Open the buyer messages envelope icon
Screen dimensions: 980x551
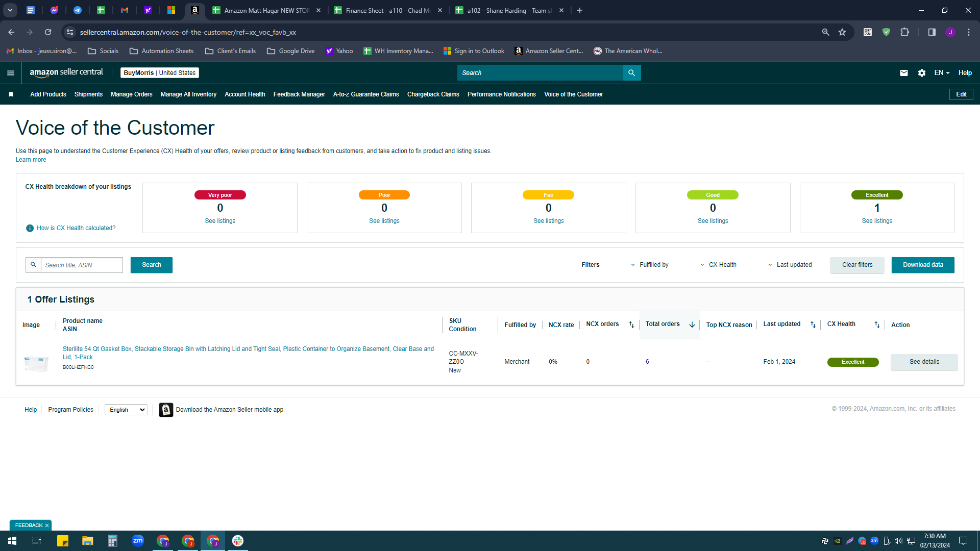904,73
